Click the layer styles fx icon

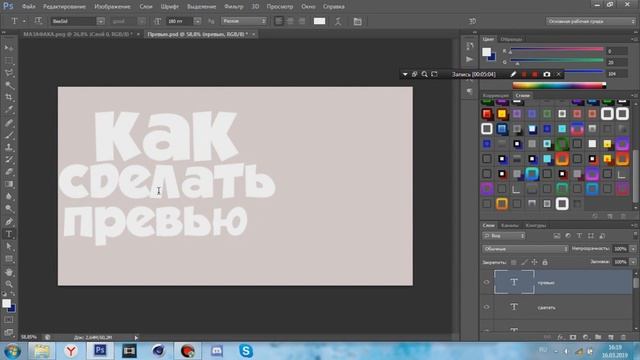click(560, 337)
